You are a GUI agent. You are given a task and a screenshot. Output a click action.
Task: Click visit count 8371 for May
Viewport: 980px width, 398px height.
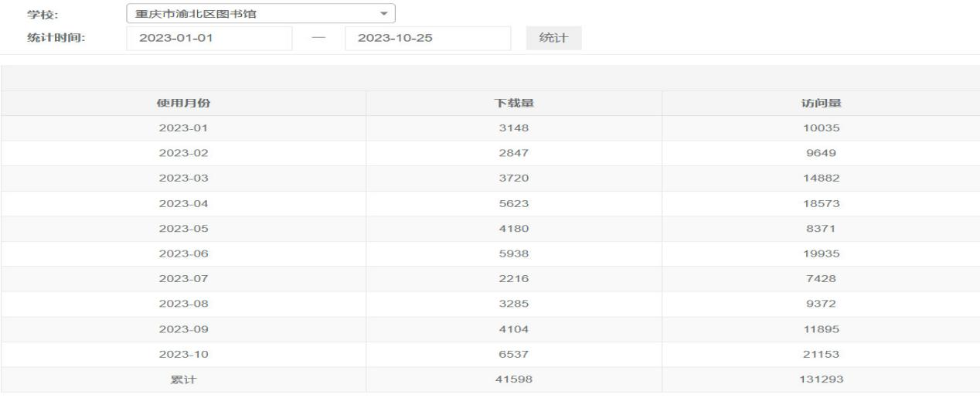click(x=821, y=229)
